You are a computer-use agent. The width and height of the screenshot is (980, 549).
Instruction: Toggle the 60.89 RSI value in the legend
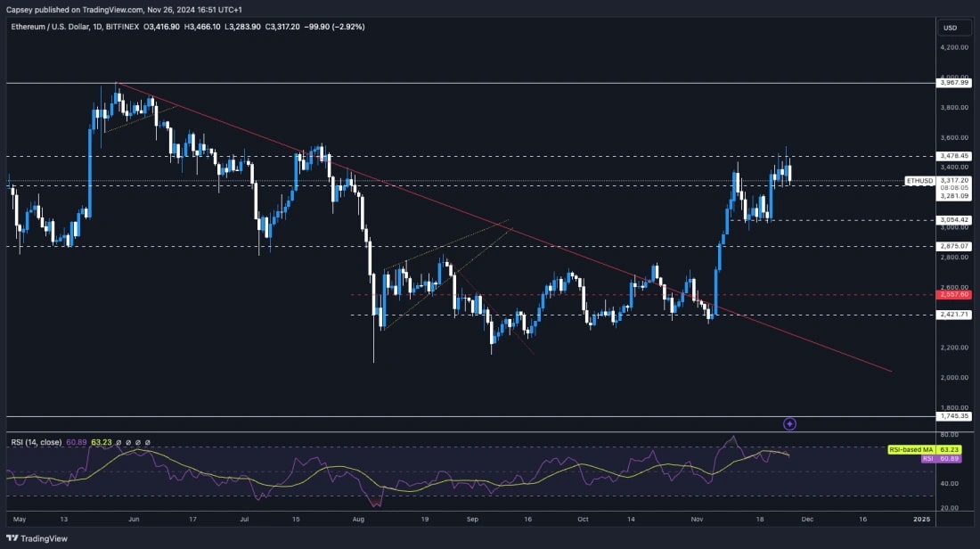click(x=76, y=442)
